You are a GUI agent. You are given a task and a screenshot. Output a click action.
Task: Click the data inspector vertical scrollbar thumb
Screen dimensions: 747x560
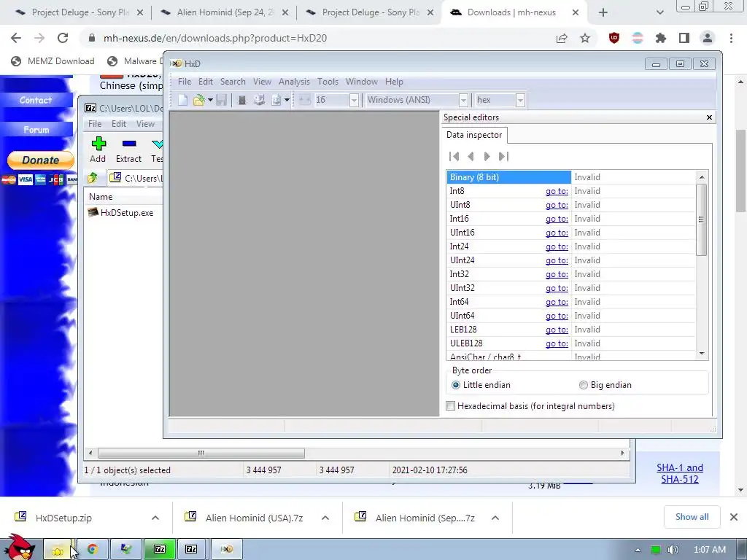(701, 219)
